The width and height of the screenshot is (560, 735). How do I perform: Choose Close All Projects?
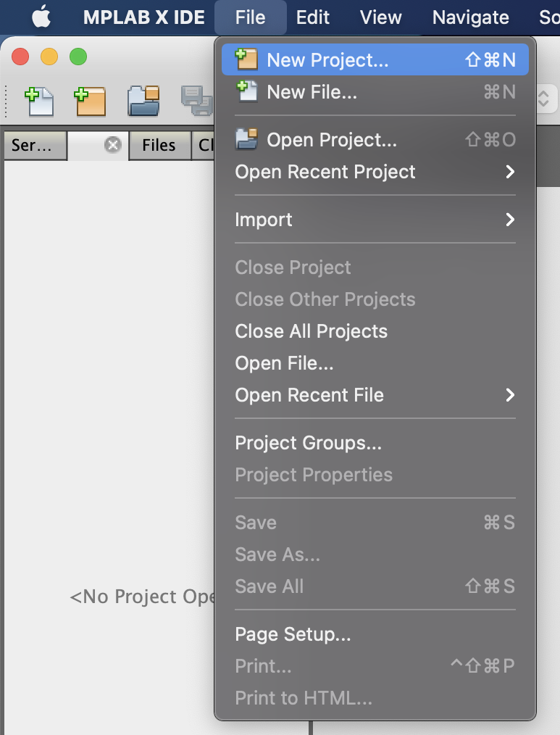pyautogui.click(x=311, y=331)
